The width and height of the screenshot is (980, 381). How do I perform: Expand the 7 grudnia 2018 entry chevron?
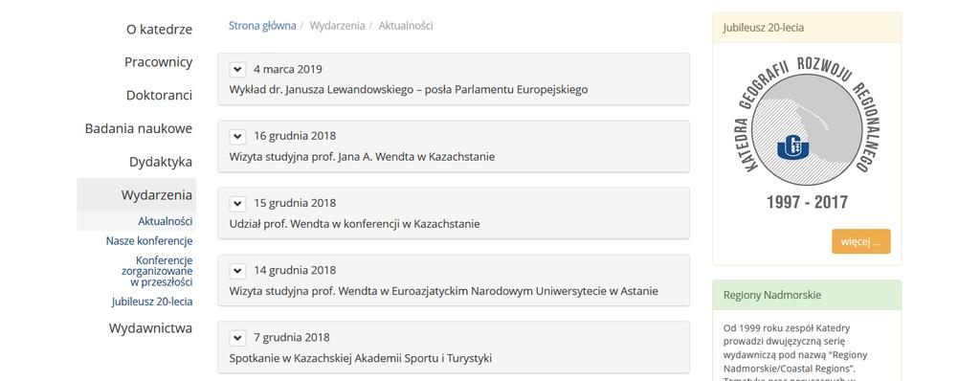tap(237, 338)
